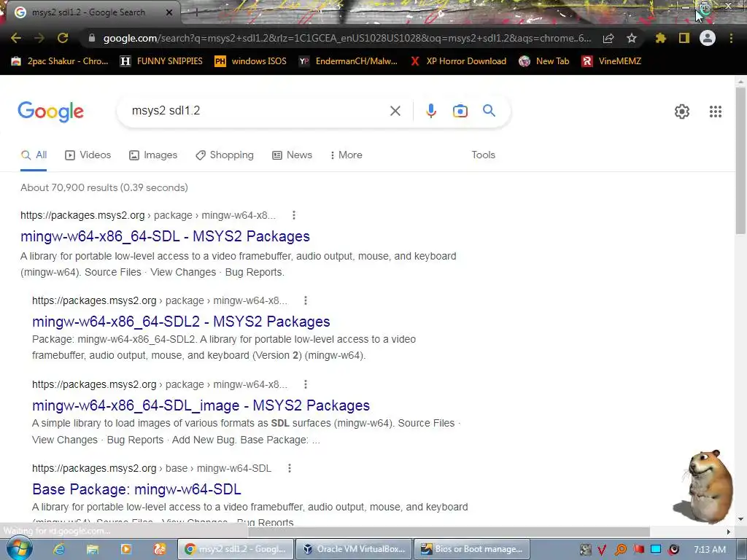
Task: Switch to the Shopping tab
Action: click(x=225, y=155)
